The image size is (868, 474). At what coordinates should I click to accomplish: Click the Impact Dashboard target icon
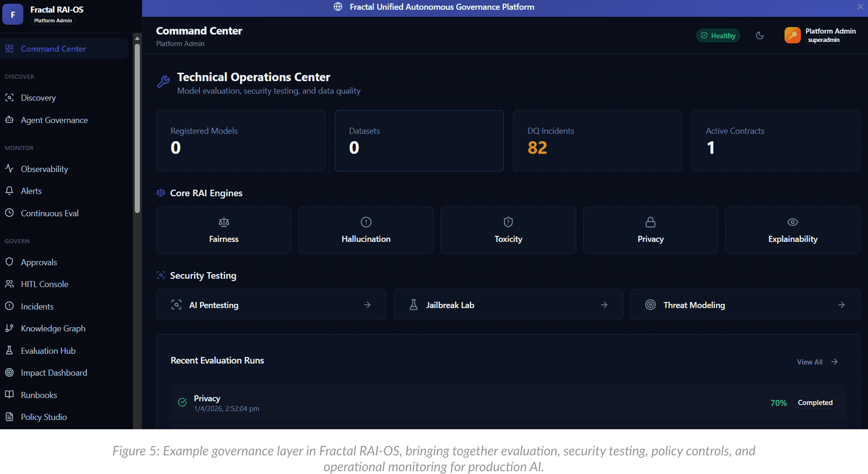coord(9,372)
